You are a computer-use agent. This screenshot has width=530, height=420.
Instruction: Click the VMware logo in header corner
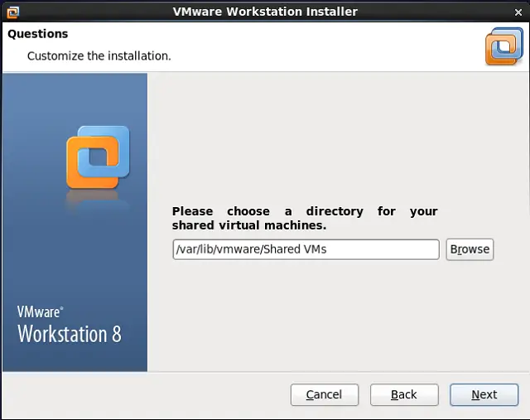[503, 46]
